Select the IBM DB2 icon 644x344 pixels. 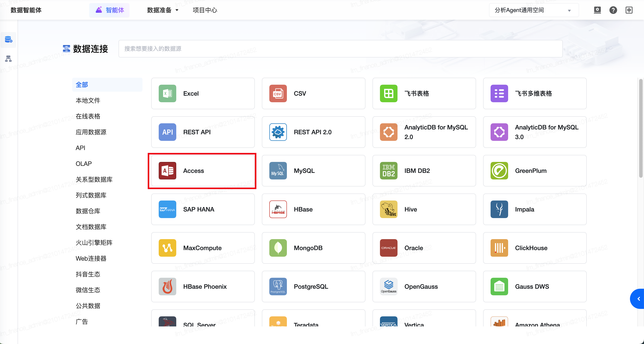(x=389, y=171)
